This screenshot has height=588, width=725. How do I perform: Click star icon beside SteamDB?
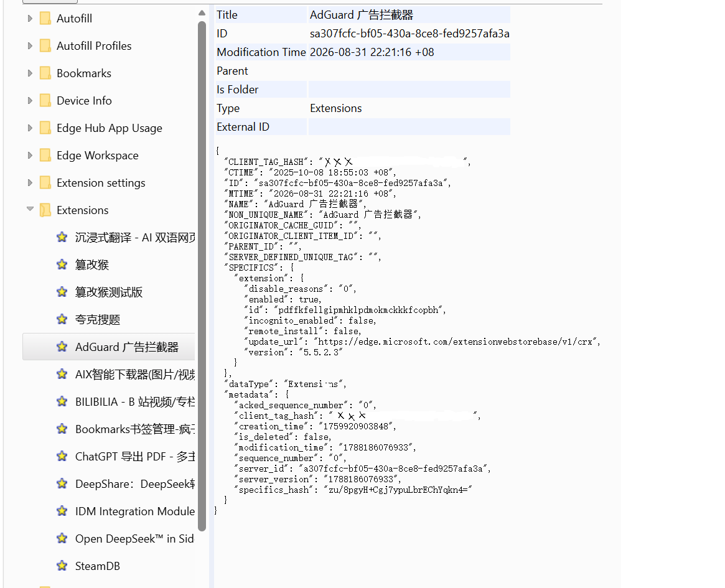[62, 566]
